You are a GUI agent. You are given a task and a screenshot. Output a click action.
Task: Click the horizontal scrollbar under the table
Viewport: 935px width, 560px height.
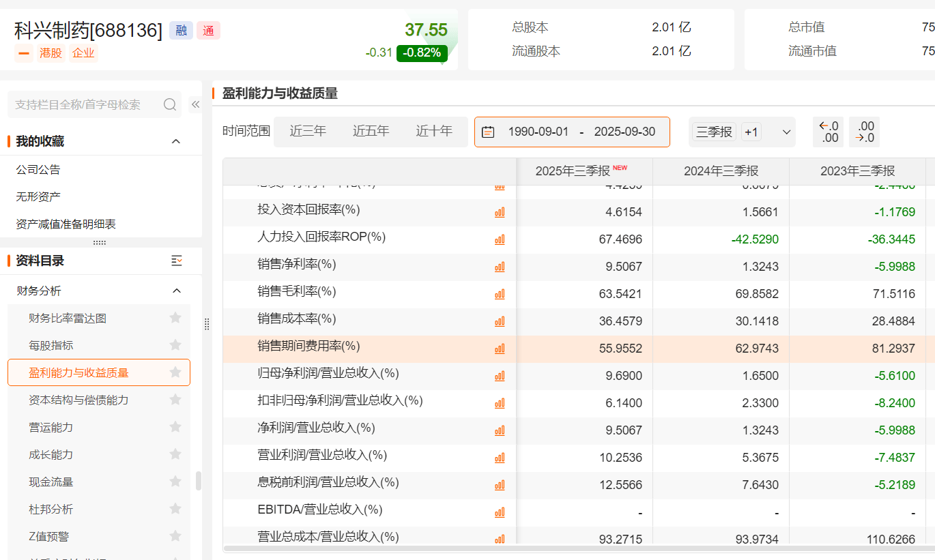click(573, 548)
